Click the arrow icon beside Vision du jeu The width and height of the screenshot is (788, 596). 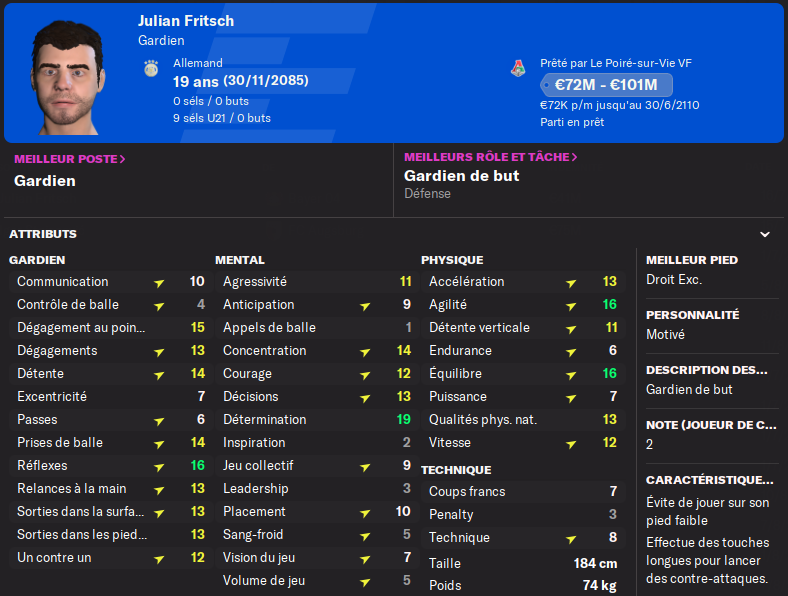[x=365, y=559]
